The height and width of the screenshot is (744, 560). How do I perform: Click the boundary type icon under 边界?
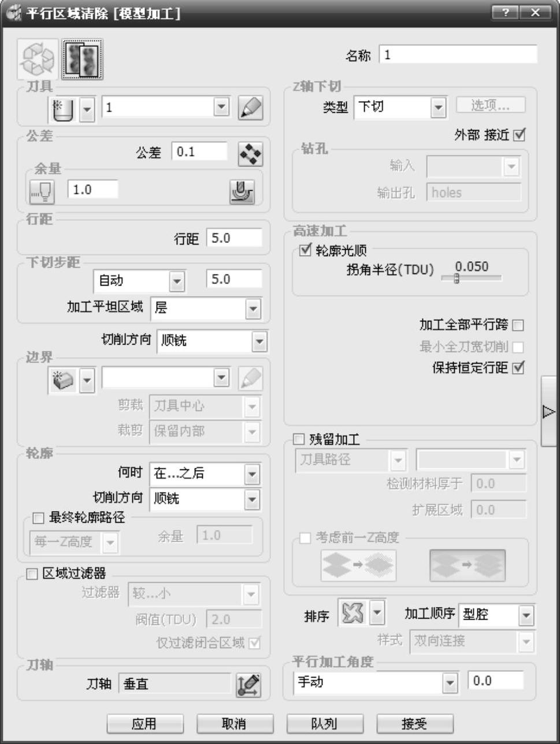coord(64,380)
